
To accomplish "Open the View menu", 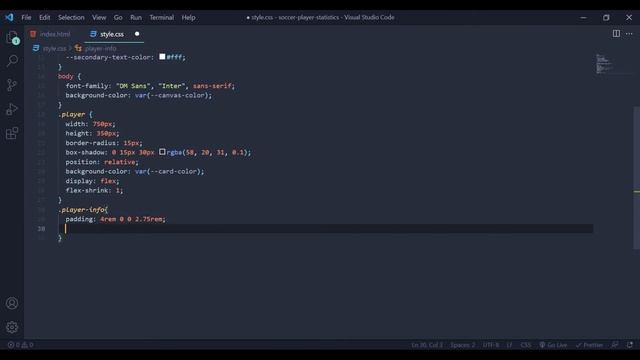I will pyautogui.click(x=99, y=18).
